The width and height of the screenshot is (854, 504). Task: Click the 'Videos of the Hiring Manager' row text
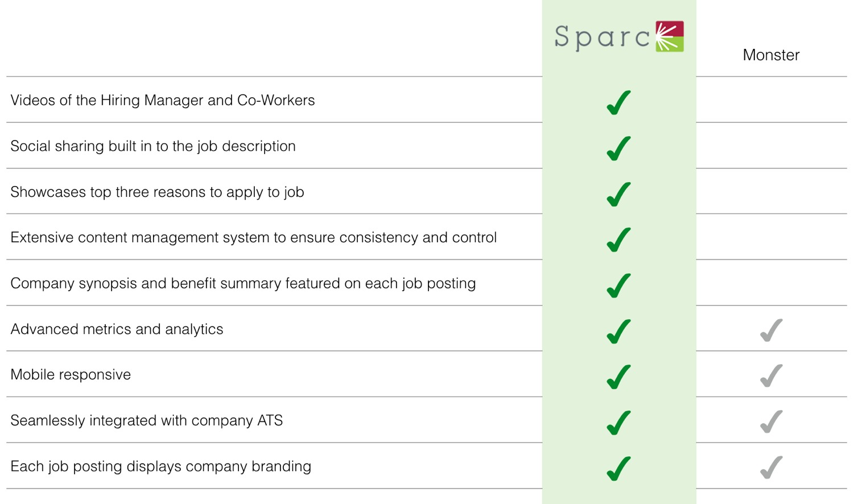tap(163, 100)
